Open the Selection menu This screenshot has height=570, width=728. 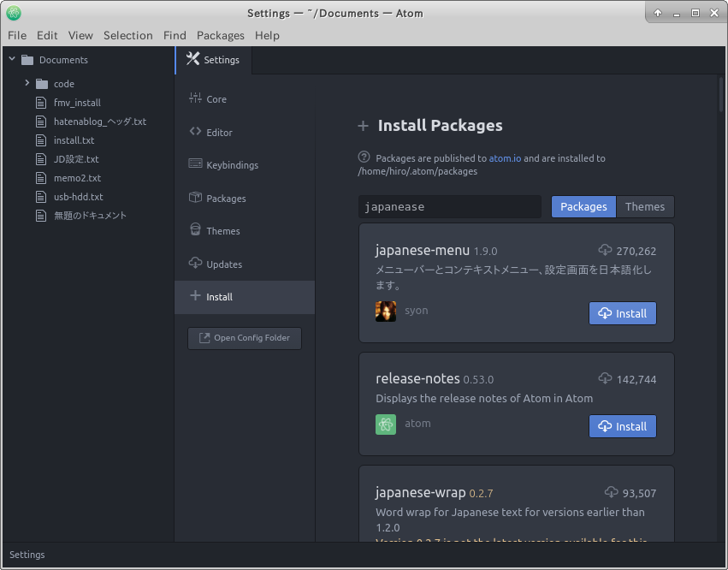(128, 35)
